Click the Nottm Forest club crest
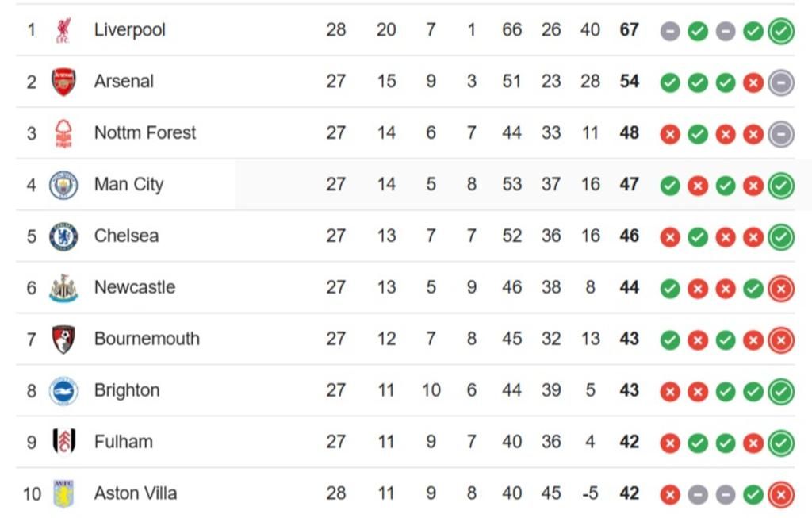 click(x=63, y=133)
